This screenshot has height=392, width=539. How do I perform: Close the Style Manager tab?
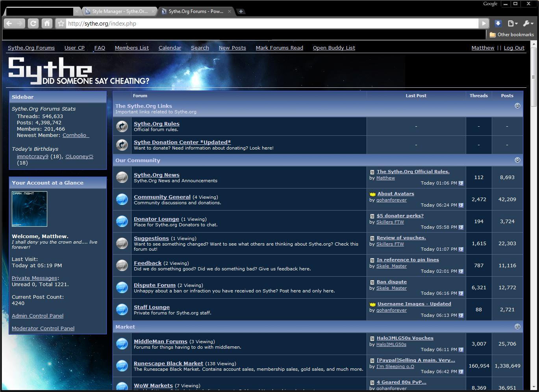[x=153, y=11]
